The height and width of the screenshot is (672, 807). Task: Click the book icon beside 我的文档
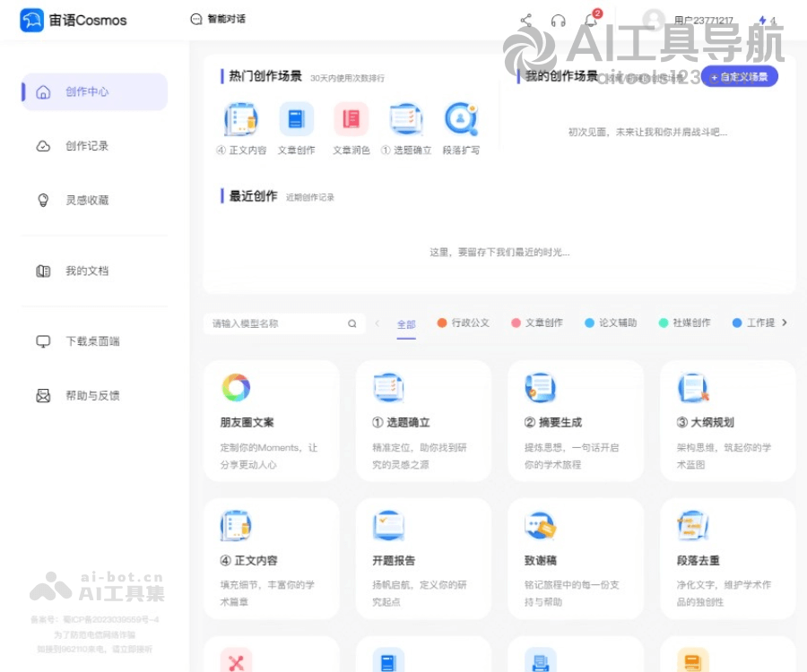point(43,271)
